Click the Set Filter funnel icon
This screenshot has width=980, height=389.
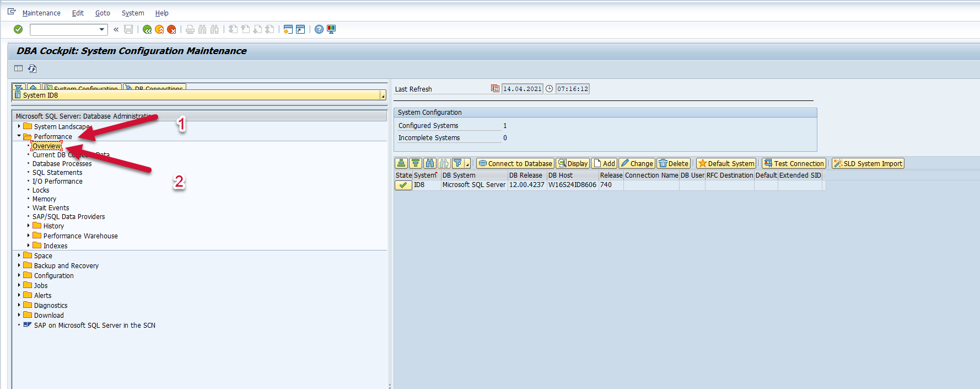tap(458, 163)
